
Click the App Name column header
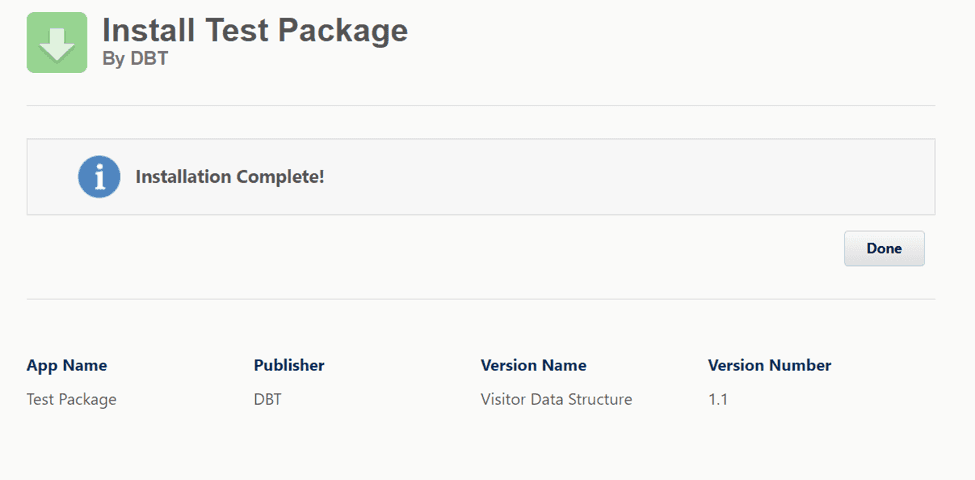point(67,365)
